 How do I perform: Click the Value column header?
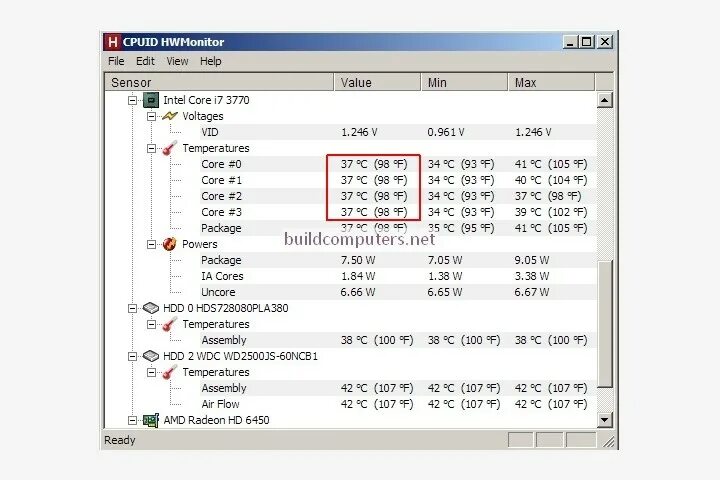point(377,82)
